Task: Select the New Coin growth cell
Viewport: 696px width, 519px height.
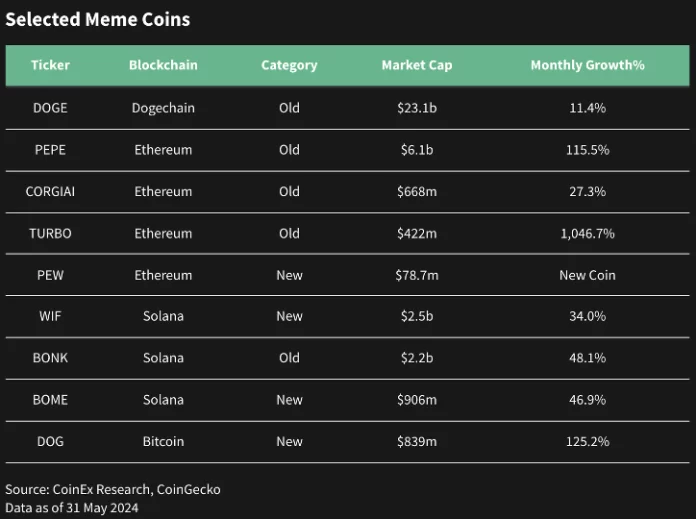Action: tap(587, 275)
